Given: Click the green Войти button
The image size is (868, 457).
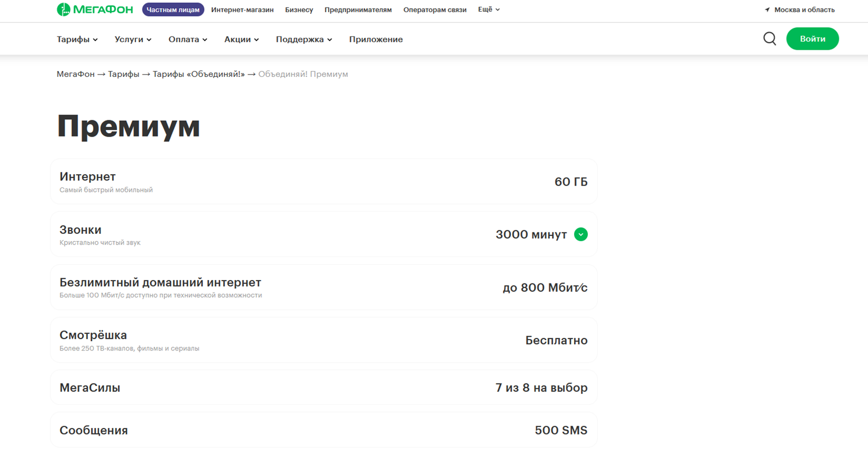Looking at the screenshot, I should (x=812, y=39).
